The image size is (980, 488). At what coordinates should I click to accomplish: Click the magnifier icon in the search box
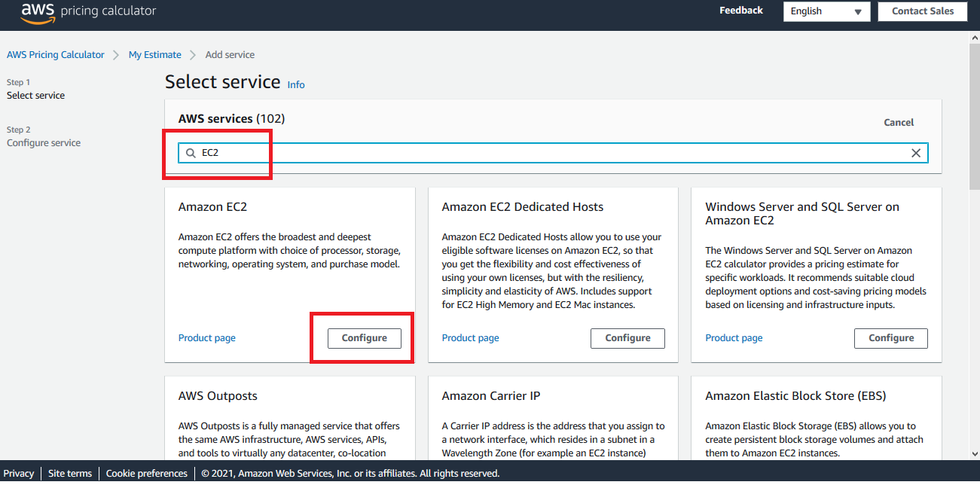191,153
